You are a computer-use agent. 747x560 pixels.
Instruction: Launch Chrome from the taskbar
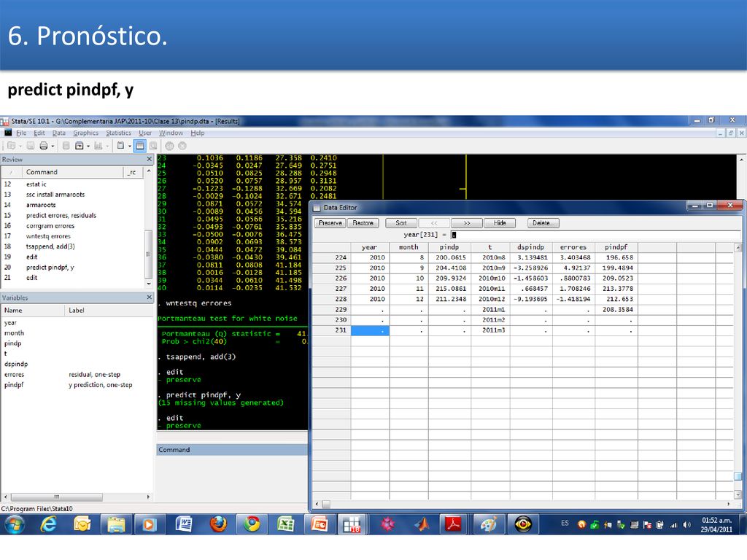252,525
